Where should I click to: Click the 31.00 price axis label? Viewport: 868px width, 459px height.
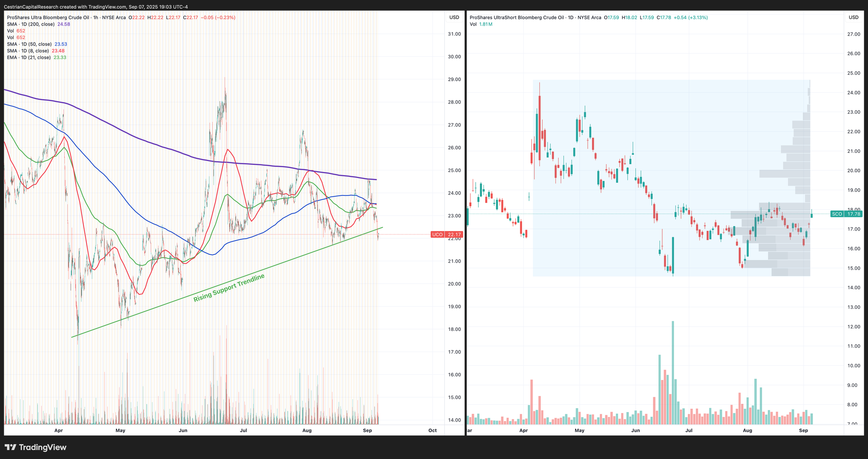pos(454,34)
